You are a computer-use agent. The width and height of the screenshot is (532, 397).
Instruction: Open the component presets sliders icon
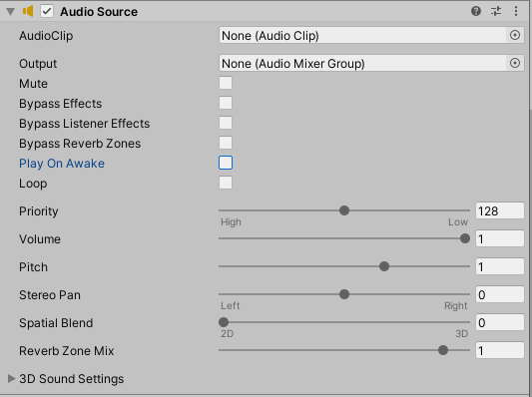coord(496,11)
